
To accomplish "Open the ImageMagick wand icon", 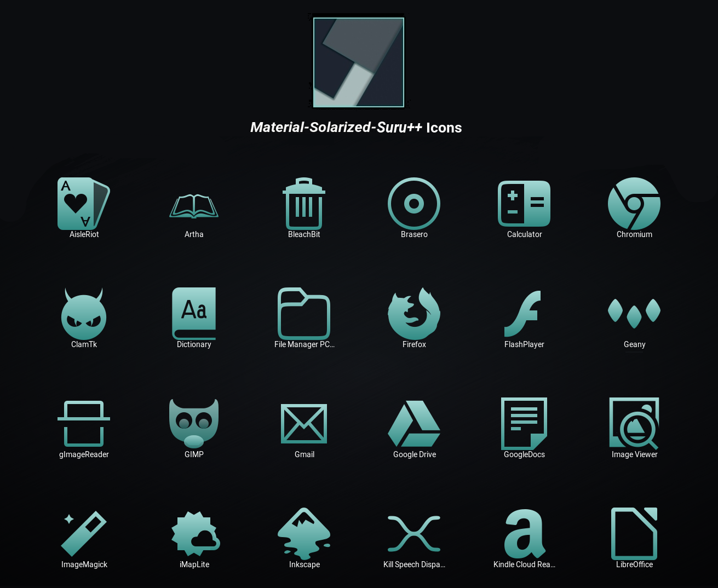I will point(84,534).
